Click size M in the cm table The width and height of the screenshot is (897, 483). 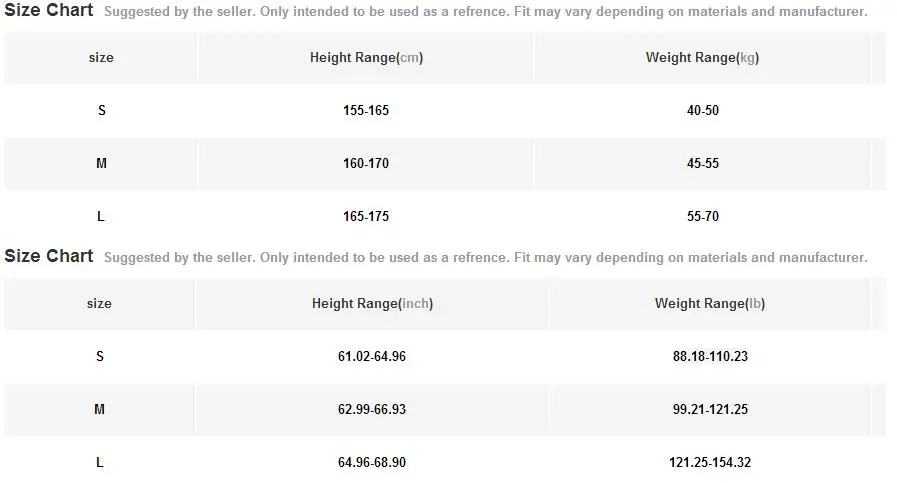pyautogui.click(x=101, y=163)
